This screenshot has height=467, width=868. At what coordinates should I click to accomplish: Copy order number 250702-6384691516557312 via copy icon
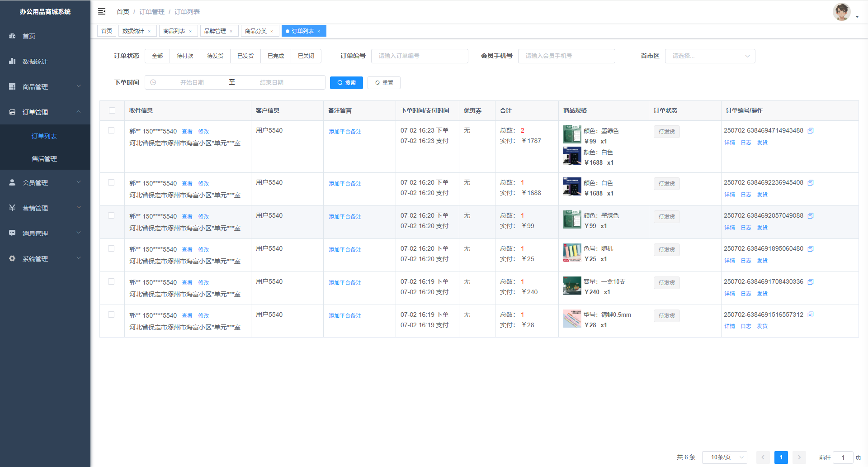811,315
